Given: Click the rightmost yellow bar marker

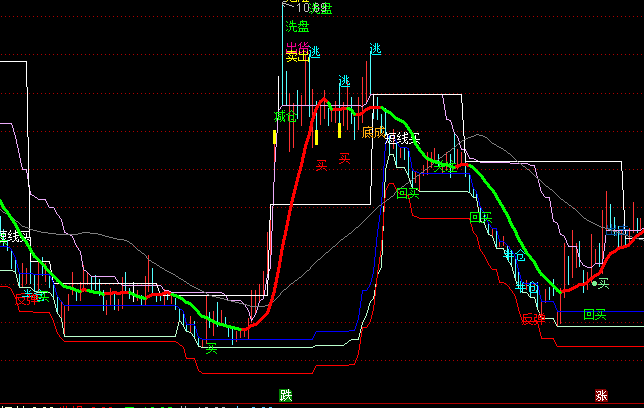Looking at the screenshot, I should pyautogui.click(x=340, y=130).
